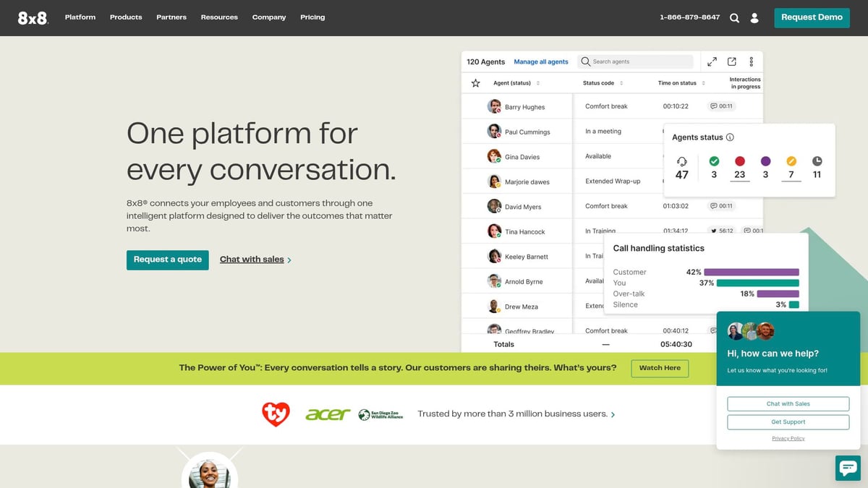Open the Pricing menu item
Screen dimensions: 868x488
click(312, 17)
